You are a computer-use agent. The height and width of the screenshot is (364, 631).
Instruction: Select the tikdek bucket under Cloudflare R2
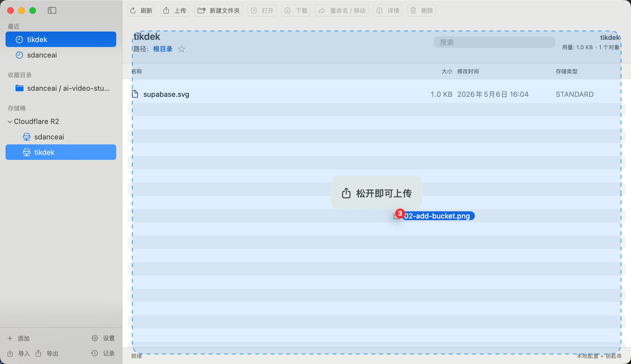pyautogui.click(x=61, y=152)
